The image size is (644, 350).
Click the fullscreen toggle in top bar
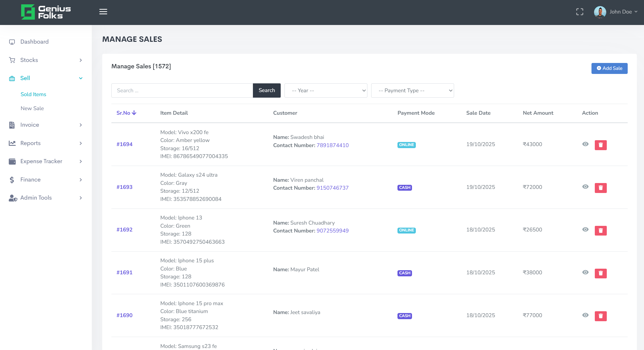point(580,11)
